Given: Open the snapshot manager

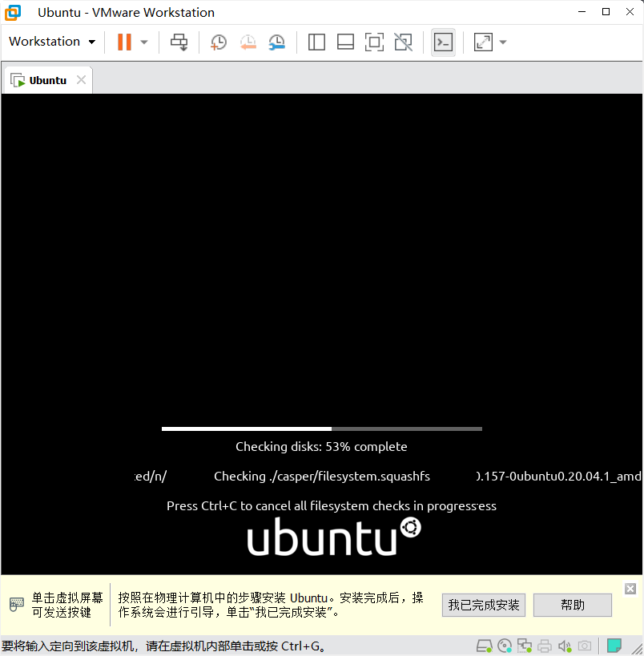Looking at the screenshot, I should coord(276,42).
